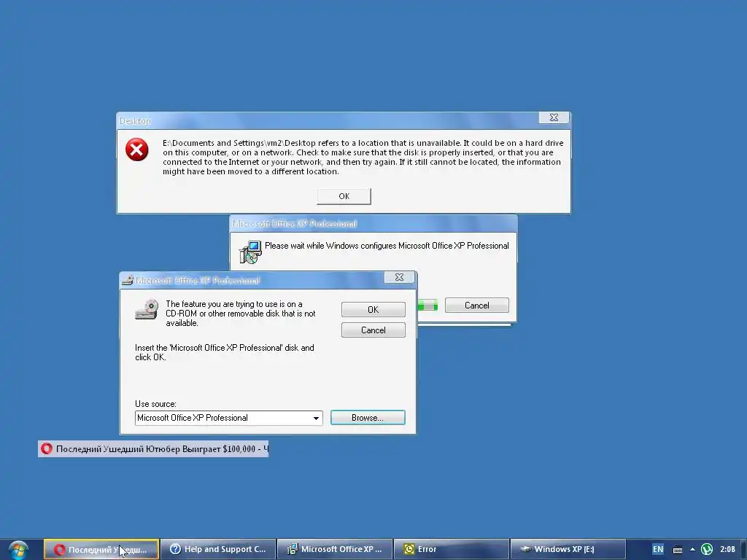Image resolution: width=747 pixels, height=560 pixels.
Task: Click 'Please wait while Windows configures' text
Action: pyautogui.click(x=387, y=246)
